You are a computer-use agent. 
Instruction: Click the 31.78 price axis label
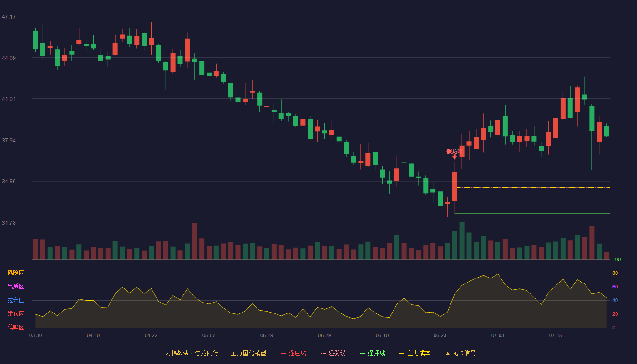(9, 222)
